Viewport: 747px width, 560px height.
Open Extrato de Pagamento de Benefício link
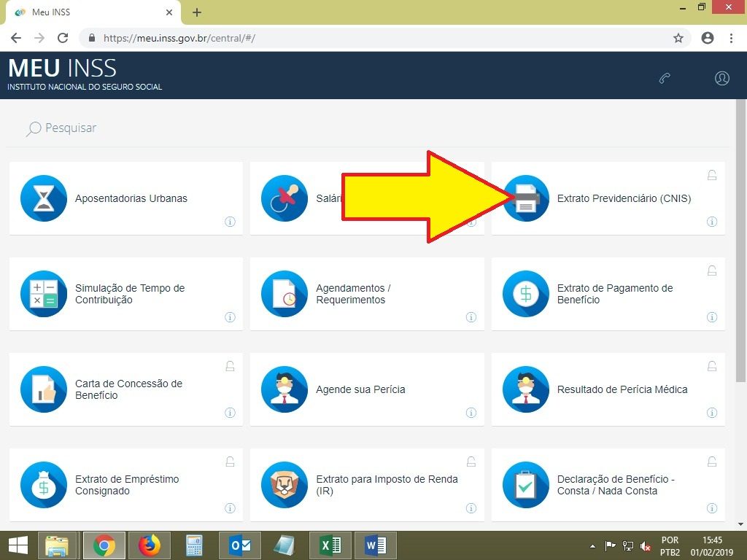point(615,294)
